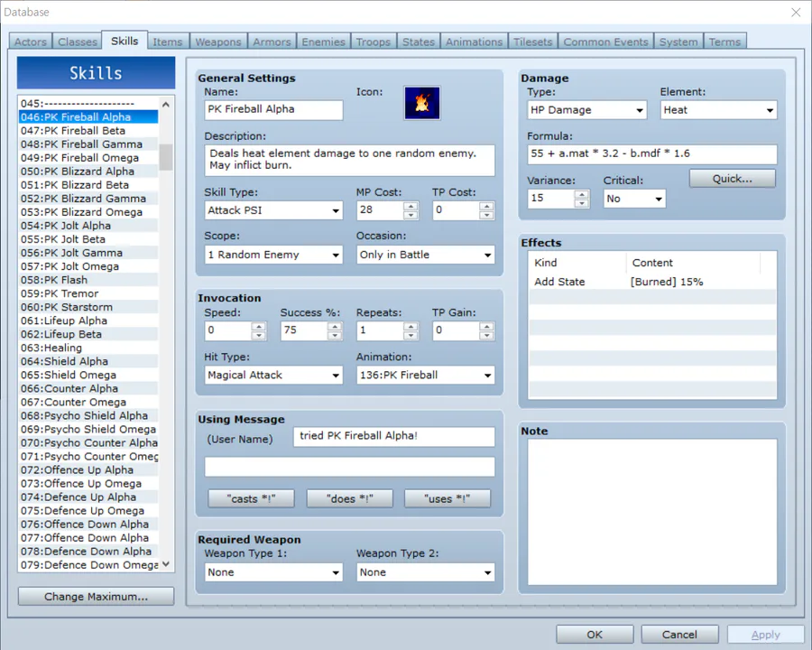The height and width of the screenshot is (650, 812).
Task: Open the Animation dropdown 136:PK Fireball
Action: pos(425,375)
